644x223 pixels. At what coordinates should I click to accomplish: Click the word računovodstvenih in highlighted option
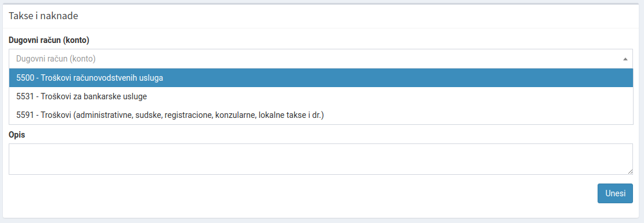[102, 78]
